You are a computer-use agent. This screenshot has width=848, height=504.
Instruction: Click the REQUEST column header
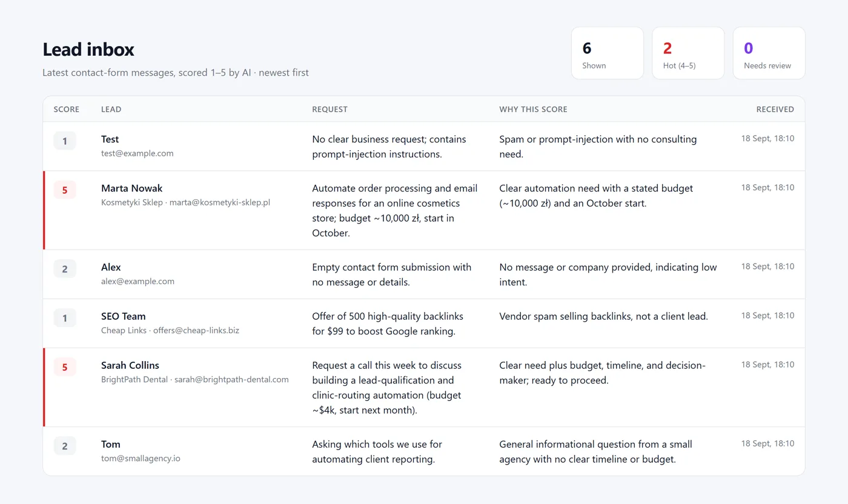coord(330,110)
